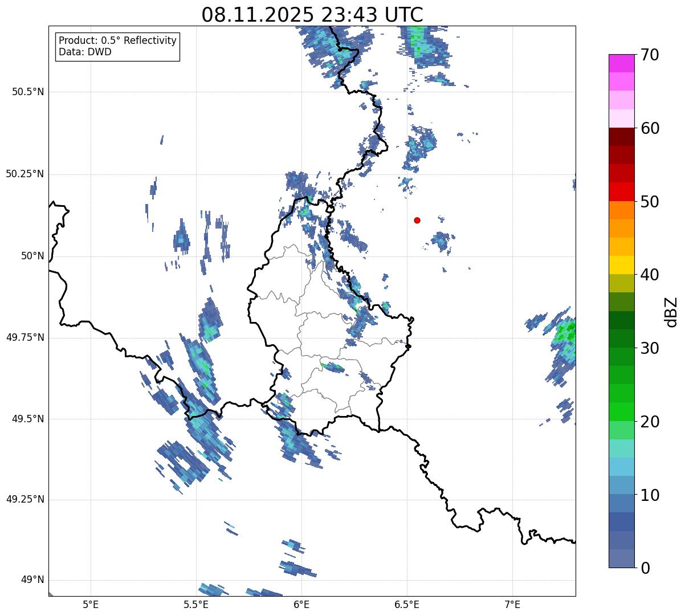685x616 pixels.
Task: Click the title timestamp 08.11.2025 23:43 UTC
Action: coord(312,15)
